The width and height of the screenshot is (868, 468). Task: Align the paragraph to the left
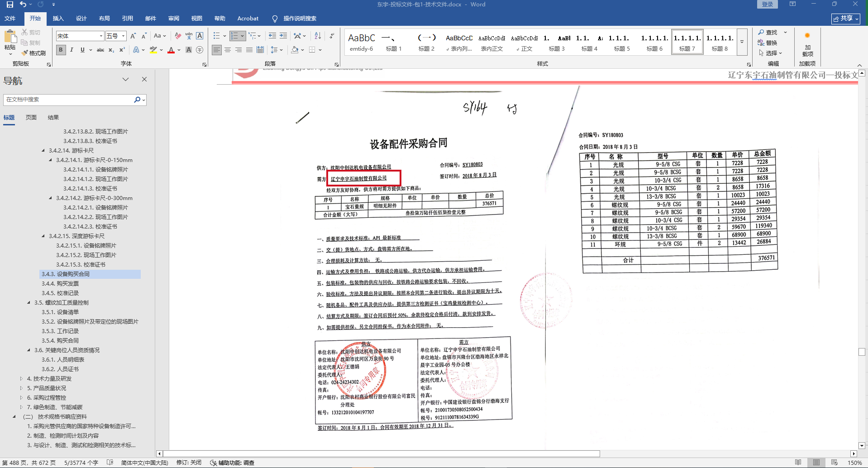pos(217,50)
